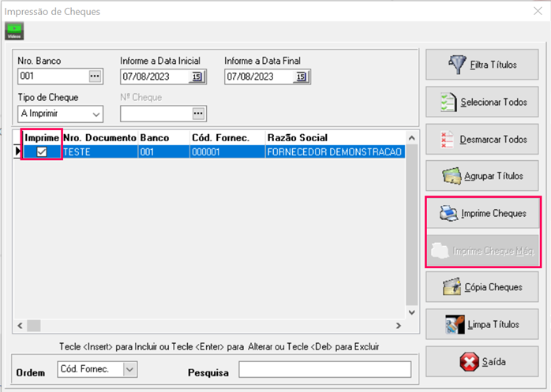Click into the Pesquisa search field
The width and height of the screenshot is (551, 392).
(324, 370)
